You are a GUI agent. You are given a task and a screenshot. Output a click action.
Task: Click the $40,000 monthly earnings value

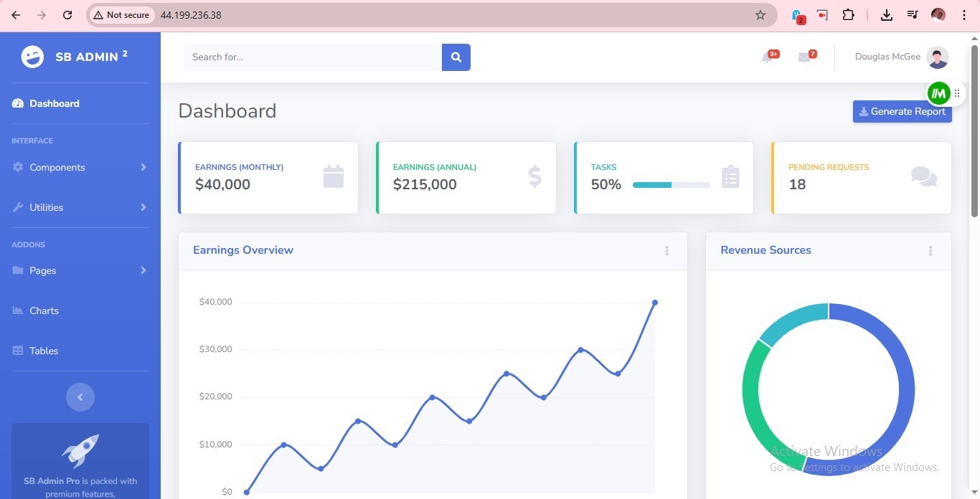222,184
